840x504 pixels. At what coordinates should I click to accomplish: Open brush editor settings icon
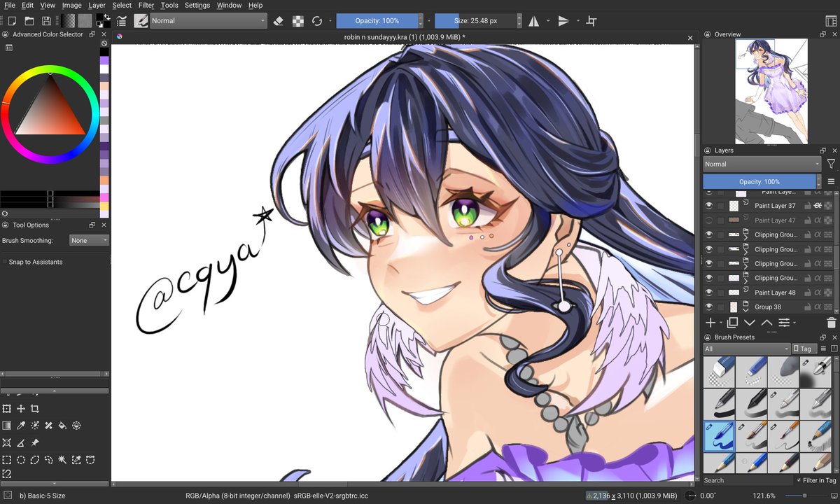pos(122,21)
